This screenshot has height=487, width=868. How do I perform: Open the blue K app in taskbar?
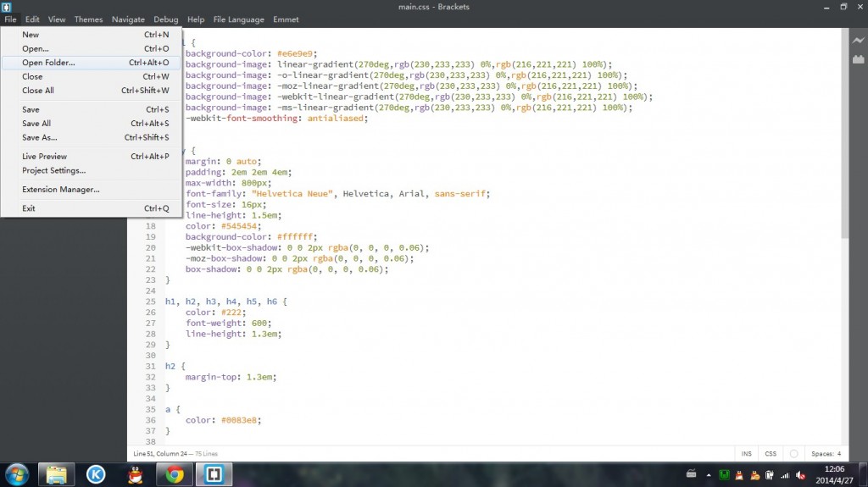click(x=96, y=475)
